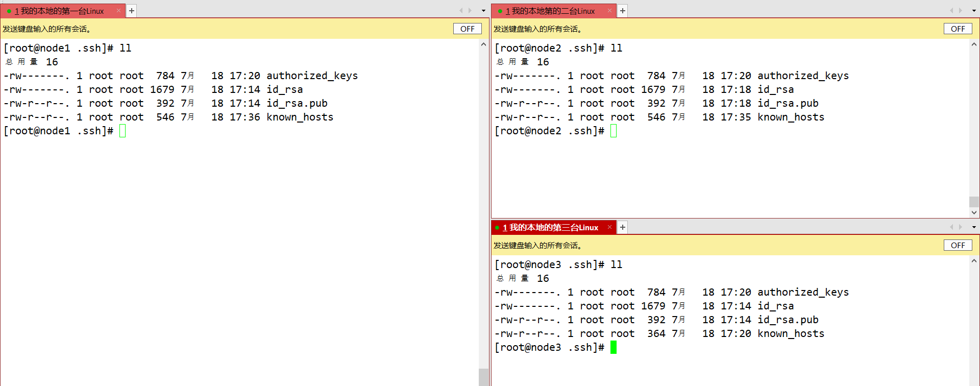
Task: Select the third Linux session tab
Action: [553, 227]
